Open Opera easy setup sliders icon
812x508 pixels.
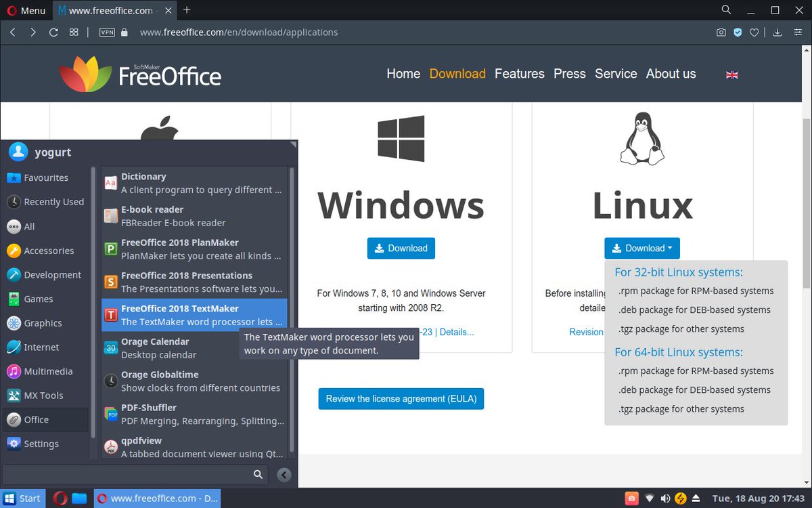[798, 32]
